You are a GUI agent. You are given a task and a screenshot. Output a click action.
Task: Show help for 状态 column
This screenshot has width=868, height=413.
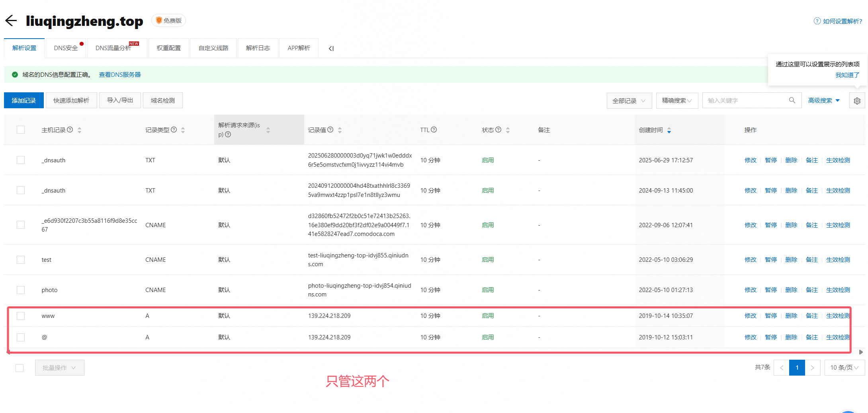click(498, 130)
